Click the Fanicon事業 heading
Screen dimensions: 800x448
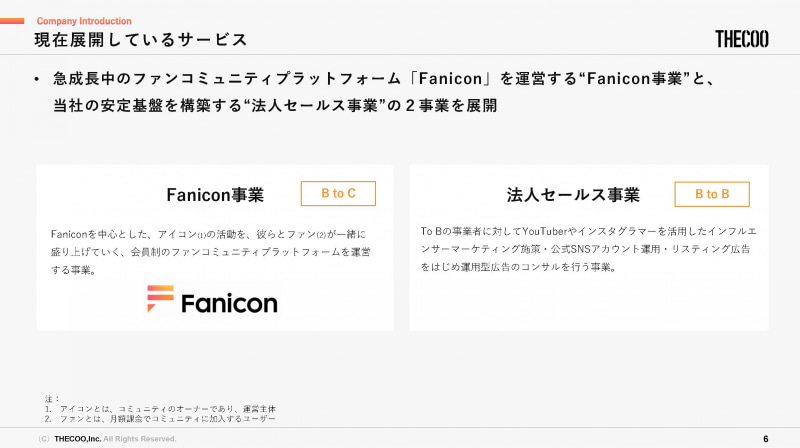[x=215, y=194]
